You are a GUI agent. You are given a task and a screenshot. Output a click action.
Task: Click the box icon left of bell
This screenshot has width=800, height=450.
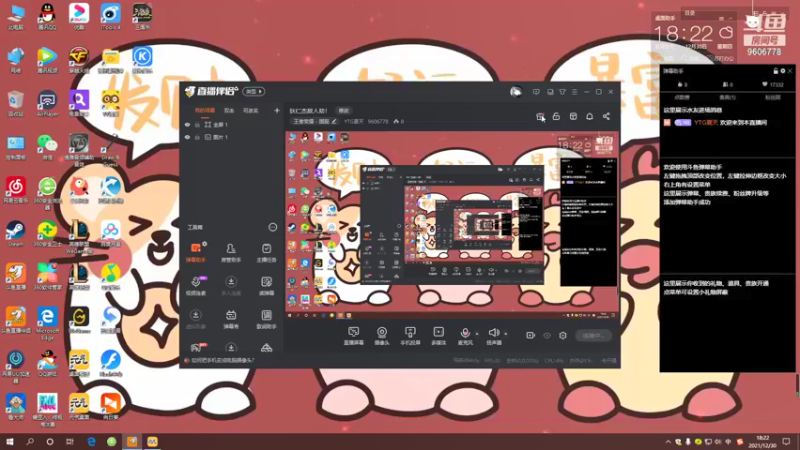[x=573, y=116]
